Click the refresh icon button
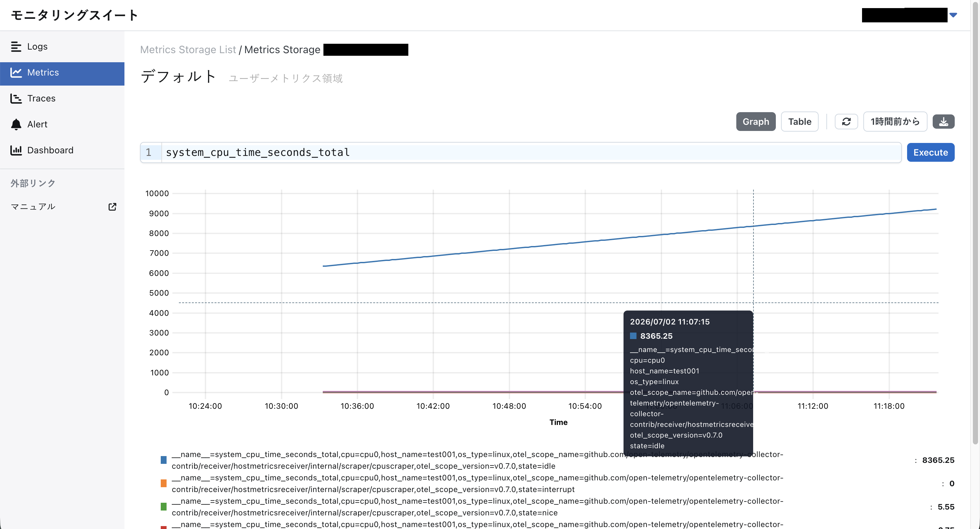Screen dimensions: 980x529 point(846,122)
